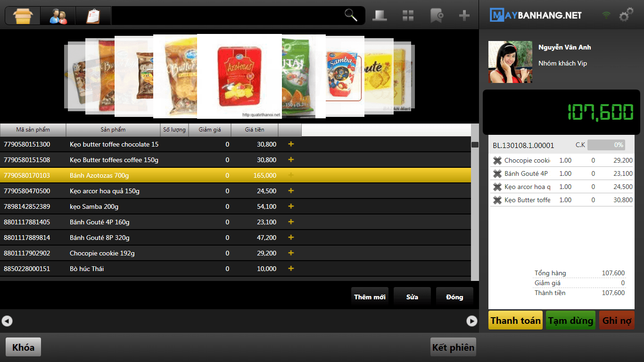
Task: Add Bò húc Thái to the bill
Action: click(291, 269)
